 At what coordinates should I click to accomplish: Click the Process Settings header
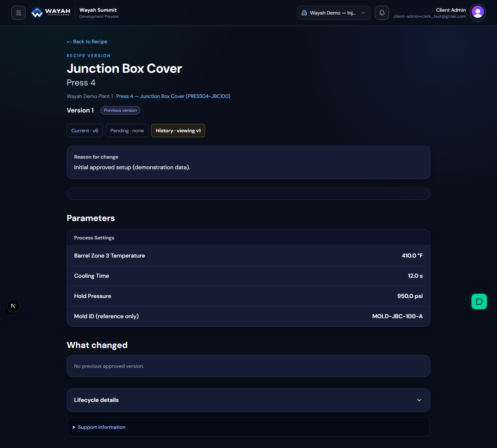point(94,238)
